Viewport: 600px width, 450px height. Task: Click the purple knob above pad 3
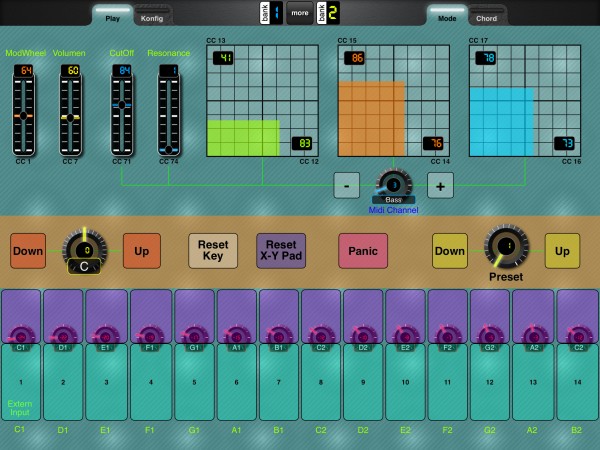pos(106,336)
